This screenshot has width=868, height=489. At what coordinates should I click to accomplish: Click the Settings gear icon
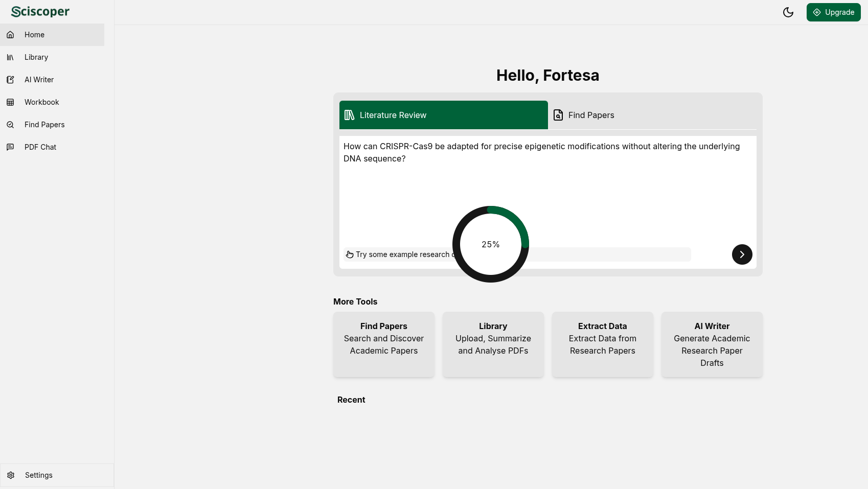[11, 475]
